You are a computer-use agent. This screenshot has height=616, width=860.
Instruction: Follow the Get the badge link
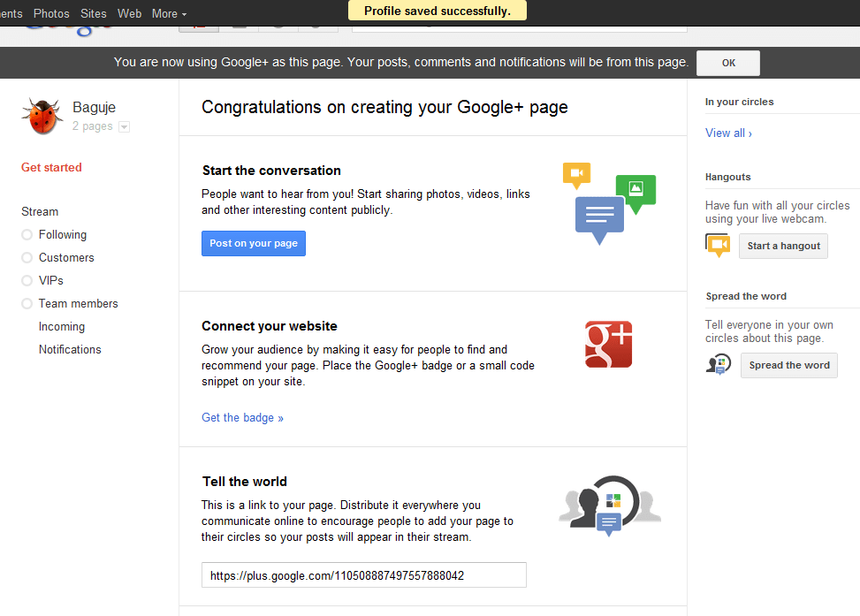point(242,418)
